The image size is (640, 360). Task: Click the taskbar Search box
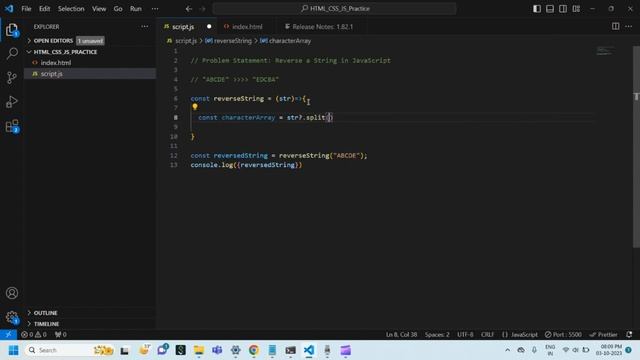pos(70,350)
